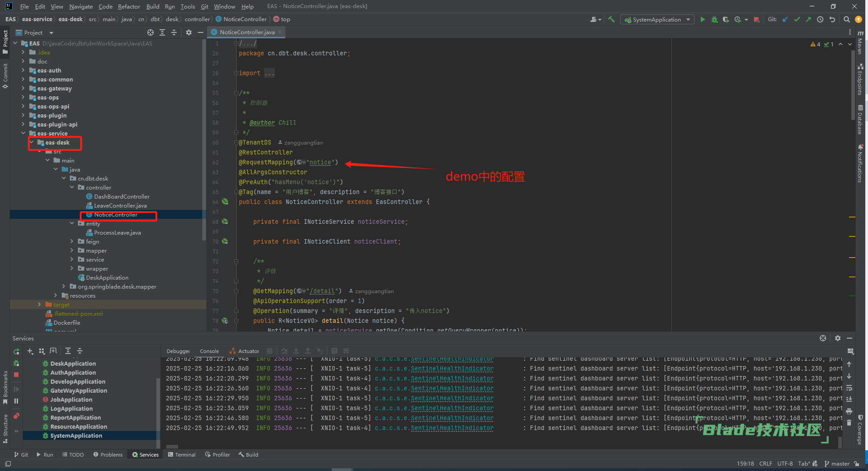This screenshot has height=471, width=868.
Task: Stop the running application in top toolbar
Action: coord(757,19)
